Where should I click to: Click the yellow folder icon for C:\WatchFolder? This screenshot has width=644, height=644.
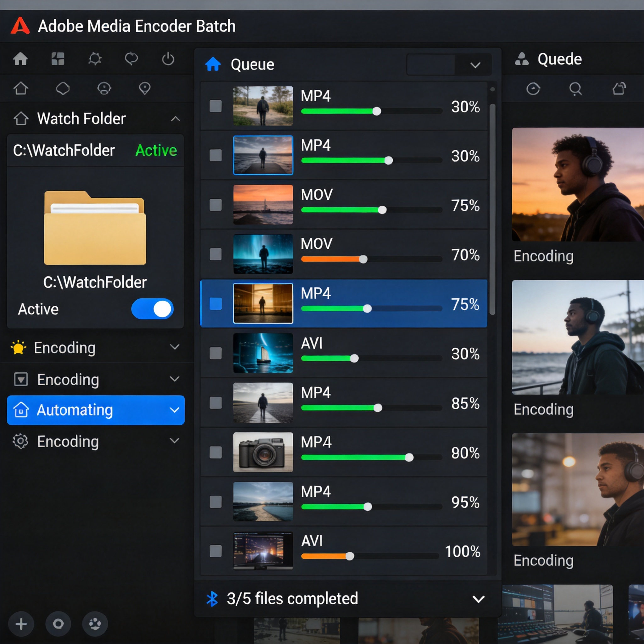coord(95,228)
